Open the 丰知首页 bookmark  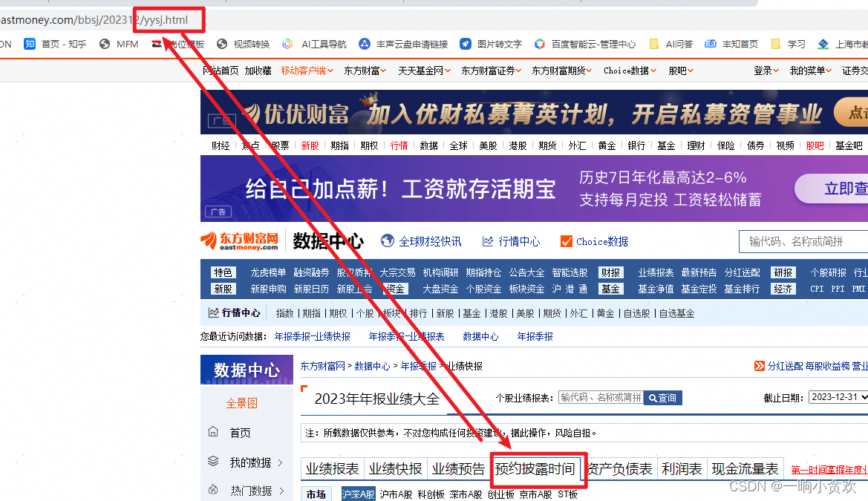tap(731, 44)
